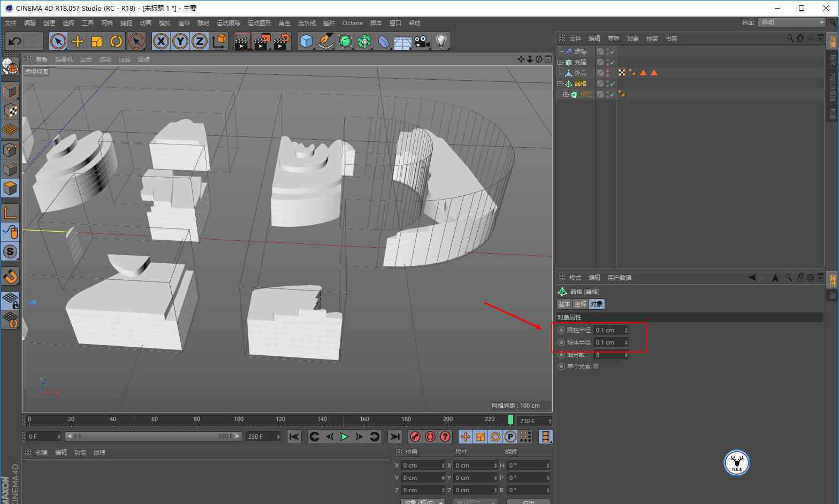Screen dimensions: 839x504
Task: Go to the end of animation
Action: (x=394, y=437)
